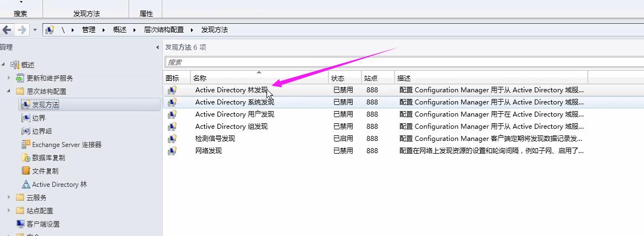
Task: Click the 搜索 input field in list
Action: click(404, 62)
